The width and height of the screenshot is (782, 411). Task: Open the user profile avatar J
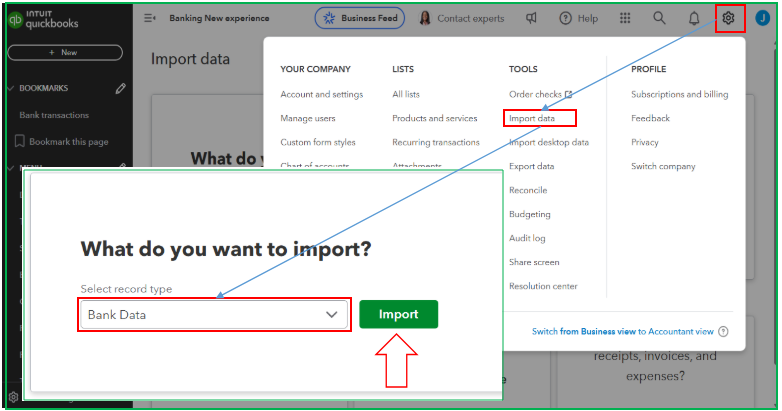coord(762,18)
